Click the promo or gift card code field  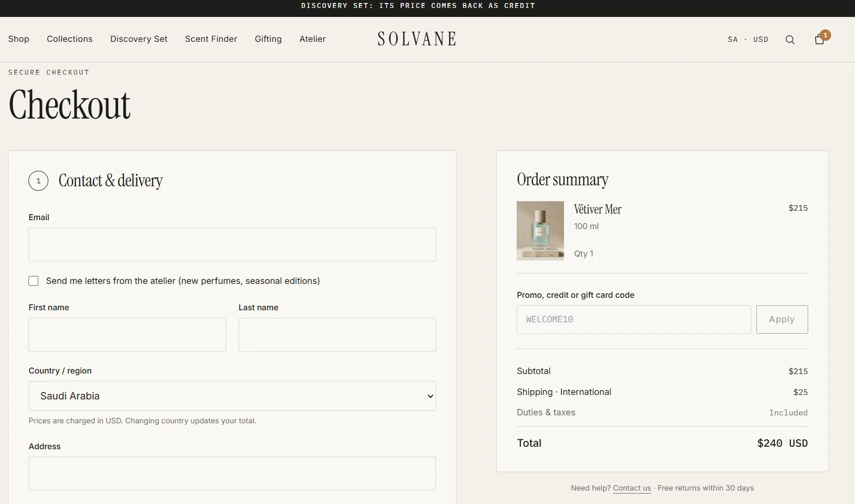pyautogui.click(x=634, y=319)
